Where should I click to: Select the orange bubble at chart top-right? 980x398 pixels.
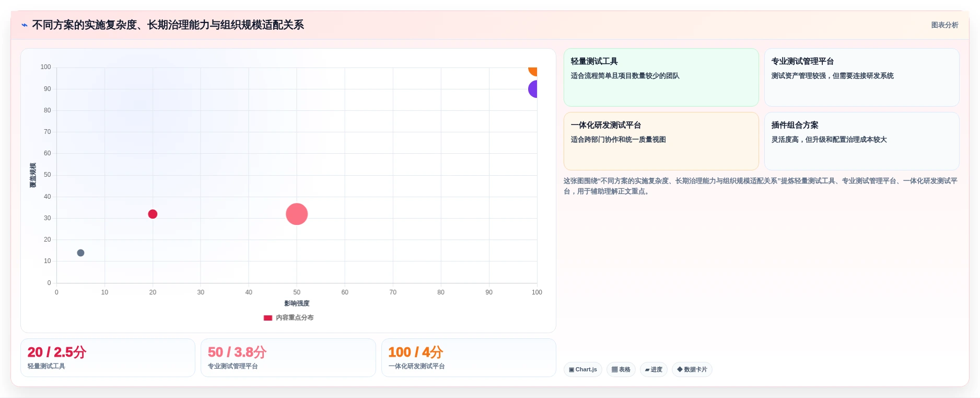[533, 71]
